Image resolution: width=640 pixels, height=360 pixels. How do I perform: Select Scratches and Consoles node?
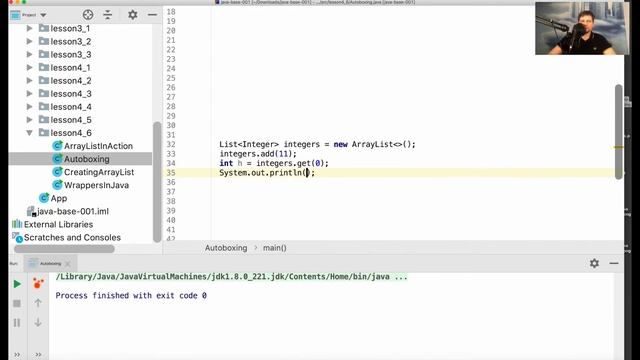(x=72, y=238)
